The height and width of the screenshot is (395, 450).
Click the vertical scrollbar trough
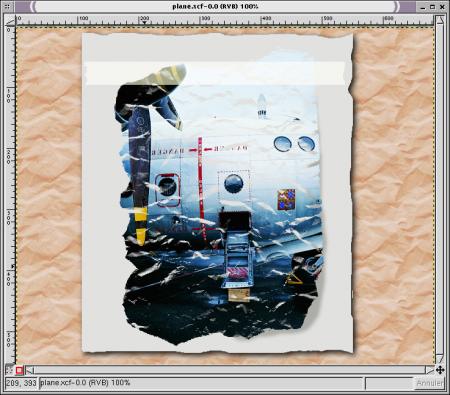440,190
